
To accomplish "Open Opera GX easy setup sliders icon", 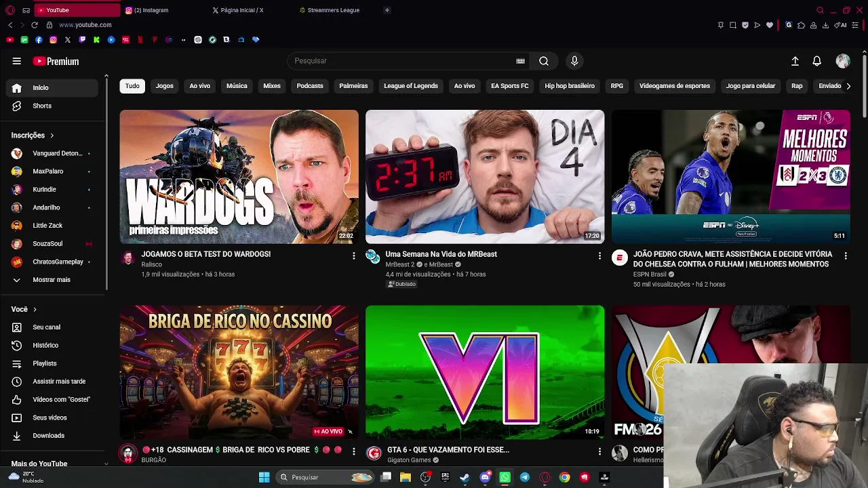I will tap(855, 25).
